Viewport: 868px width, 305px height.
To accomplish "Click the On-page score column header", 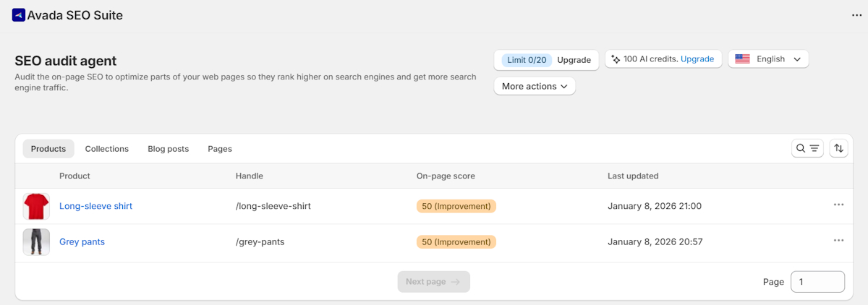I will click(446, 176).
